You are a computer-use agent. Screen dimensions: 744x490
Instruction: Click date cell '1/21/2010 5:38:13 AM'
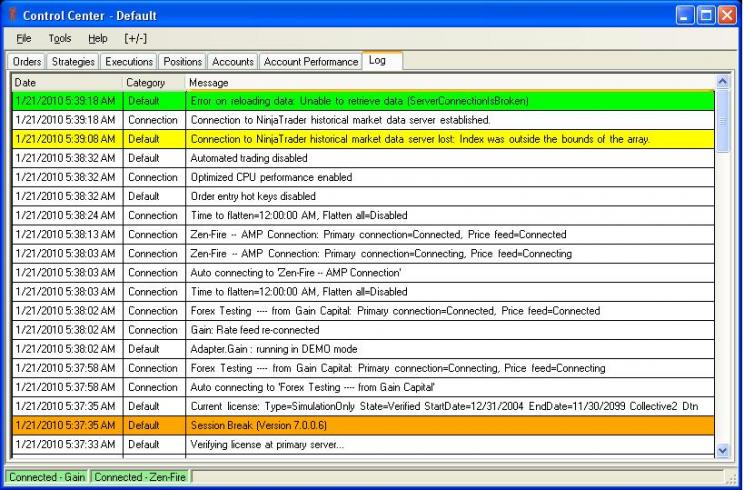[x=65, y=234]
